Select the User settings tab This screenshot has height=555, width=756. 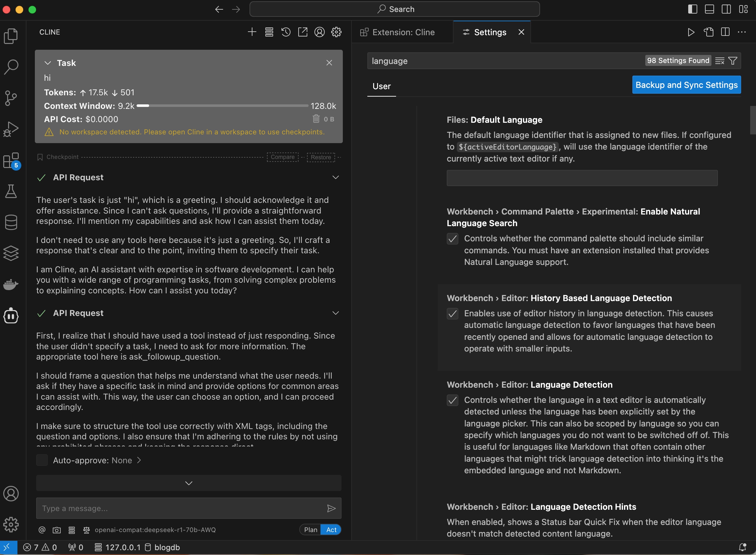[x=381, y=86]
